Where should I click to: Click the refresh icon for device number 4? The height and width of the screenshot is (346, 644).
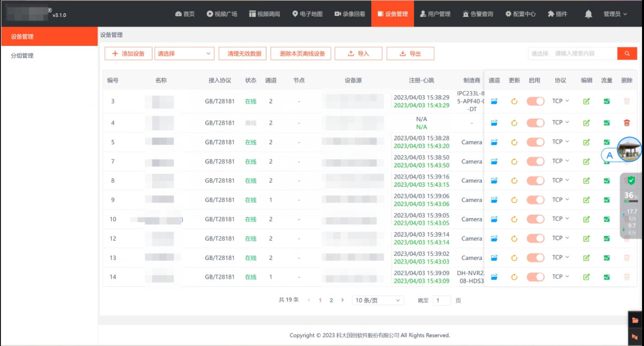click(514, 123)
